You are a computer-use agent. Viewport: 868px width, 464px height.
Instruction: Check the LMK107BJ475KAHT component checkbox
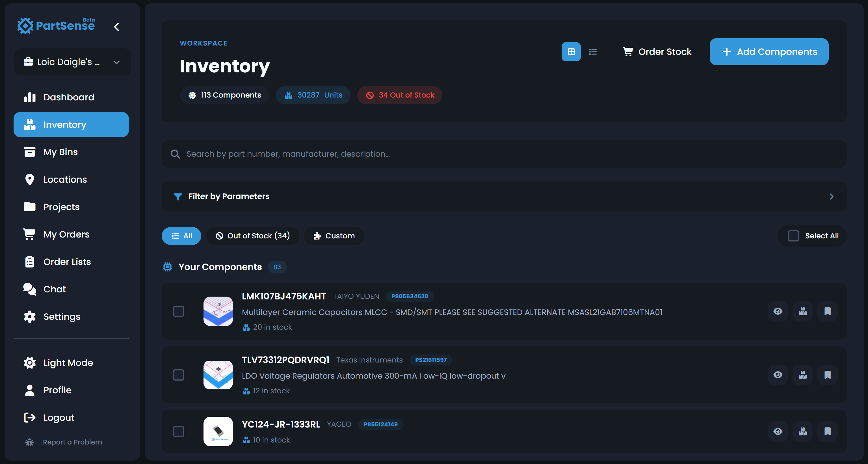pyautogui.click(x=179, y=311)
